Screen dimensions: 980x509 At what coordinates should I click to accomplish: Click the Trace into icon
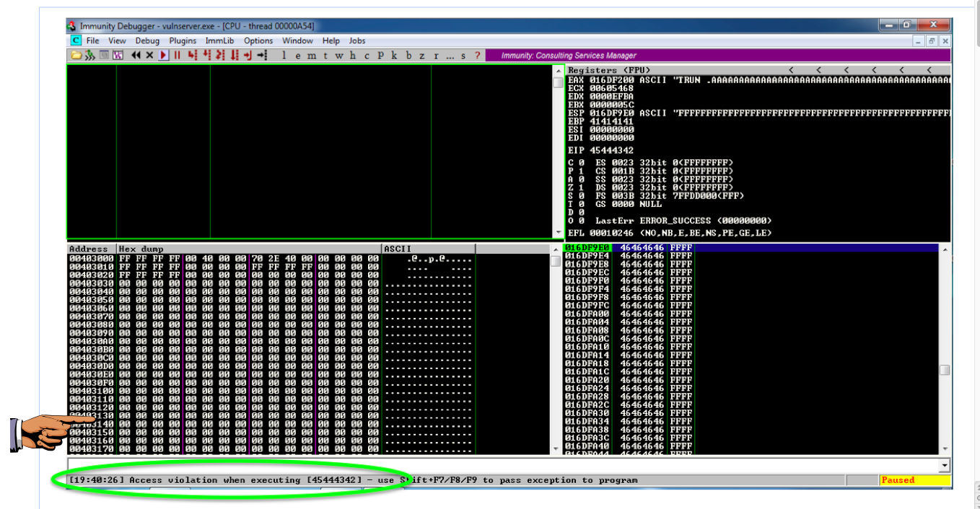(220, 55)
